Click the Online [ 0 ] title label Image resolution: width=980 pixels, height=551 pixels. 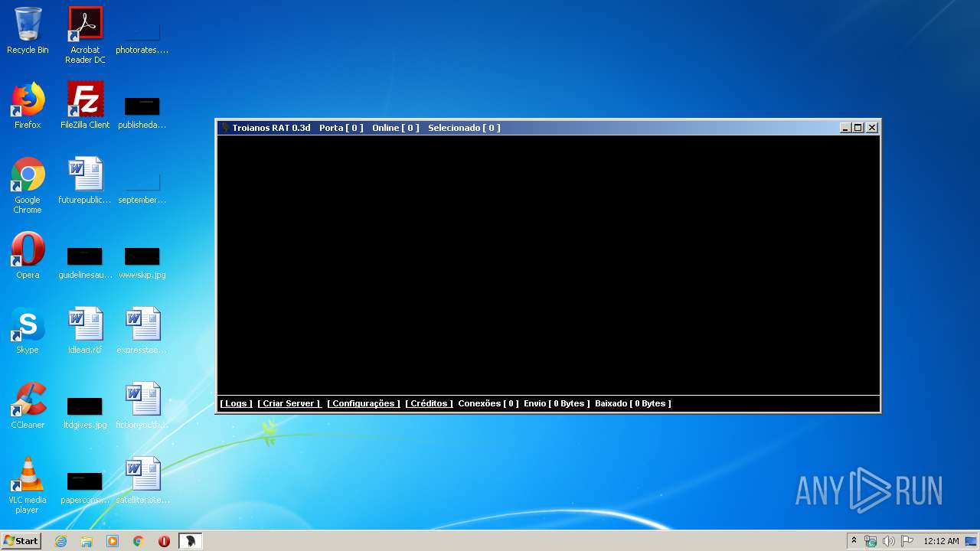[396, 128]
